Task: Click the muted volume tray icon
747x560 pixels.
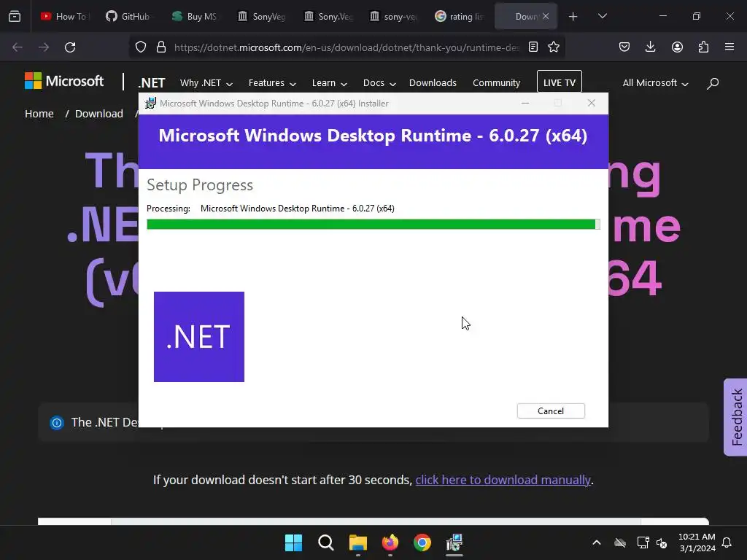Action: 662,542
